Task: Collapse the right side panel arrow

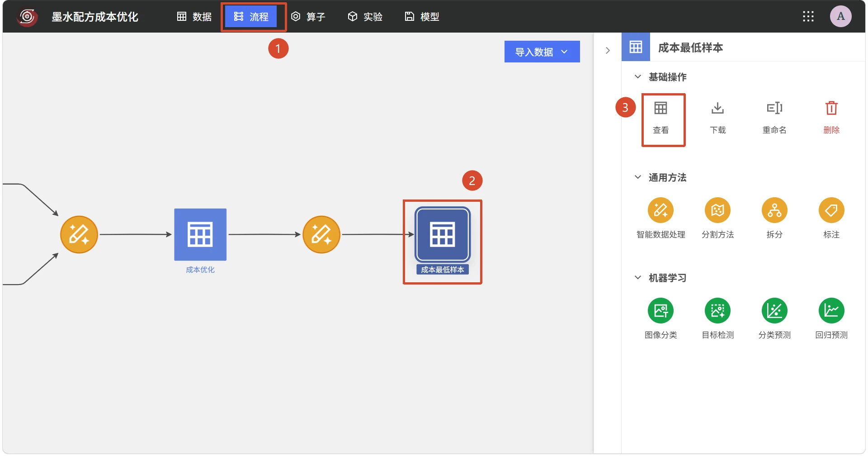Action: pyautogui.click(x=608, y=51)
